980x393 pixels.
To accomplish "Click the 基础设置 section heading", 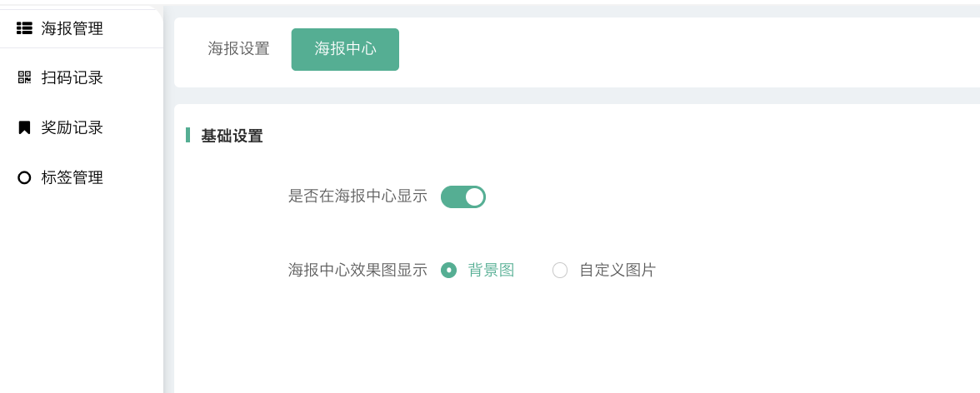I will point(232,136).
